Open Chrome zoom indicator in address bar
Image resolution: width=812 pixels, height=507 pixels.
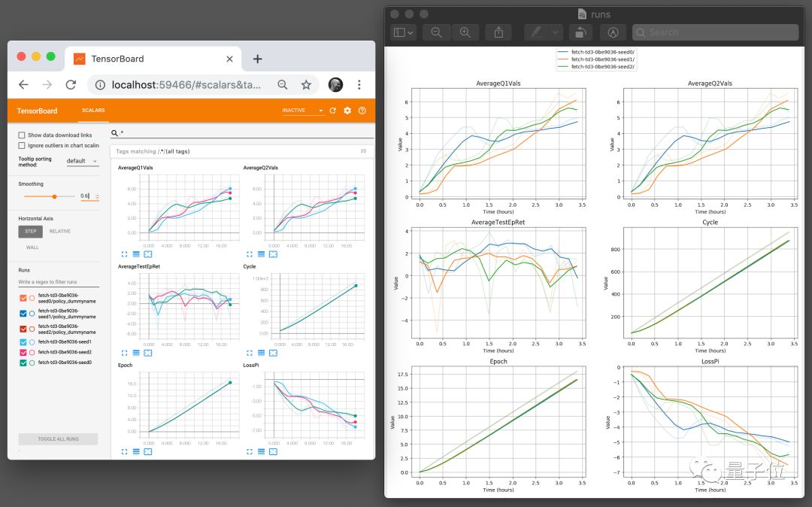pos(283,84)
